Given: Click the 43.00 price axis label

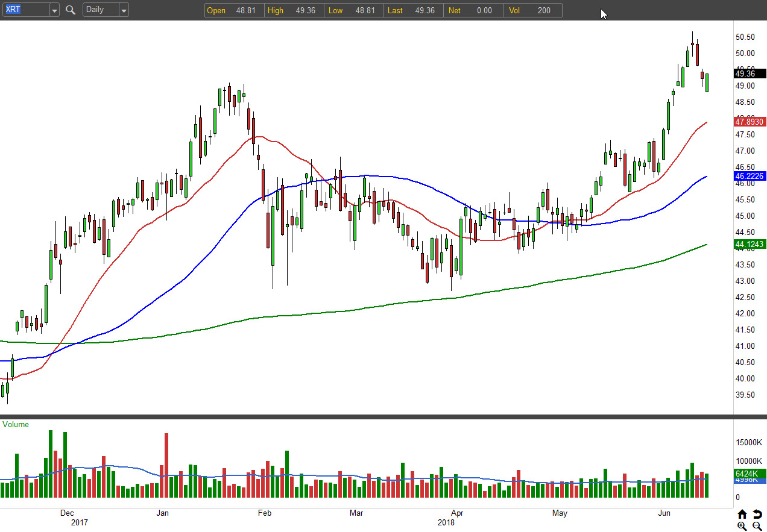Looking at the screenshot, I should pos(745,281).
